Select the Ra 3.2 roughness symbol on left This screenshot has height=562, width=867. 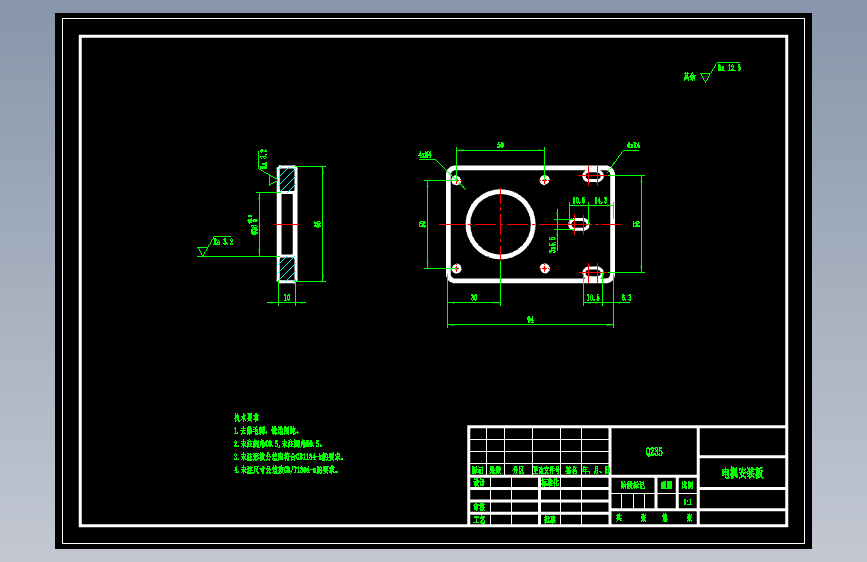tap(216, 246)
